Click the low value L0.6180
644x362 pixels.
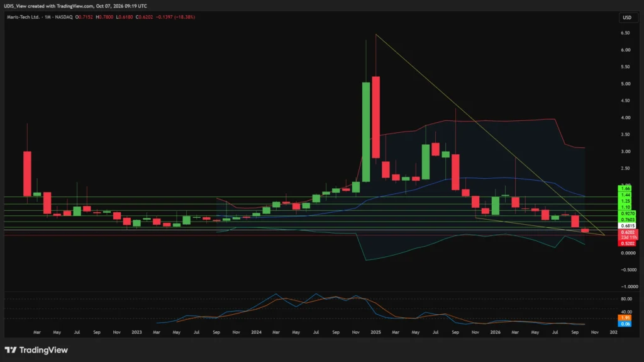125,17
